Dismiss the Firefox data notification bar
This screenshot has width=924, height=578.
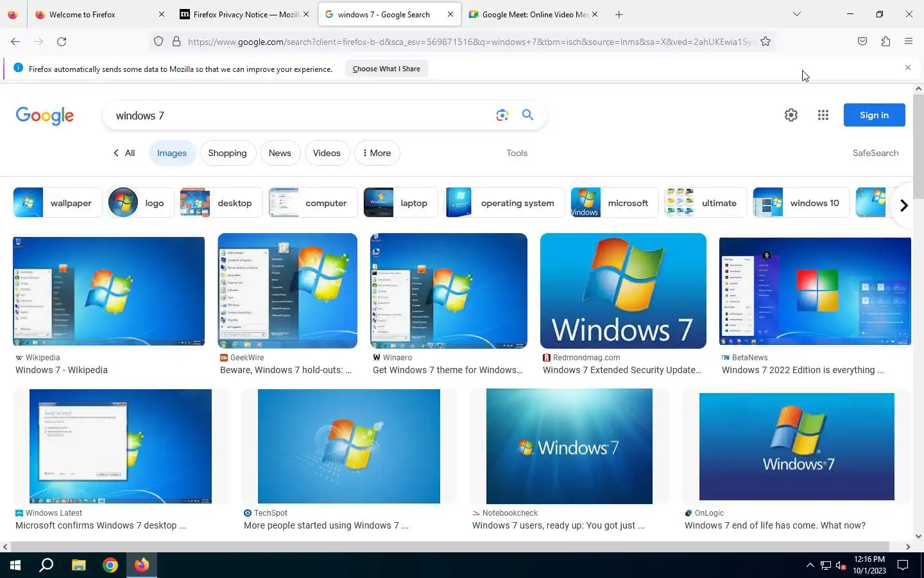(x=907, y=68)
